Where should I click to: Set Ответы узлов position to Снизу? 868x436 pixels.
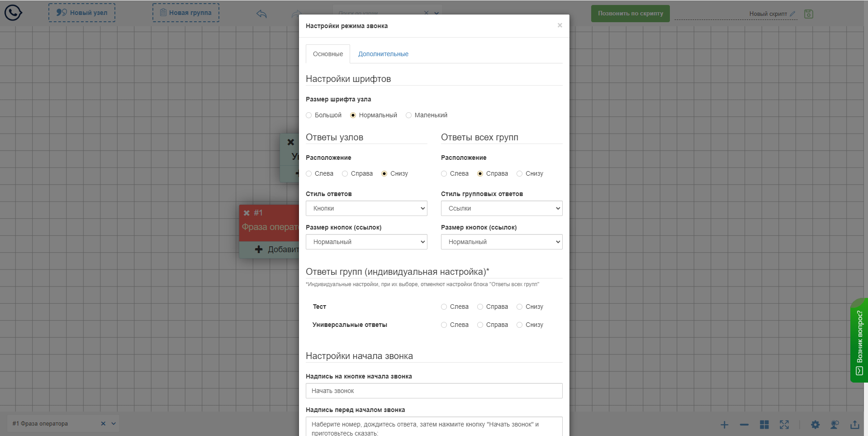(x=384, y=174)
